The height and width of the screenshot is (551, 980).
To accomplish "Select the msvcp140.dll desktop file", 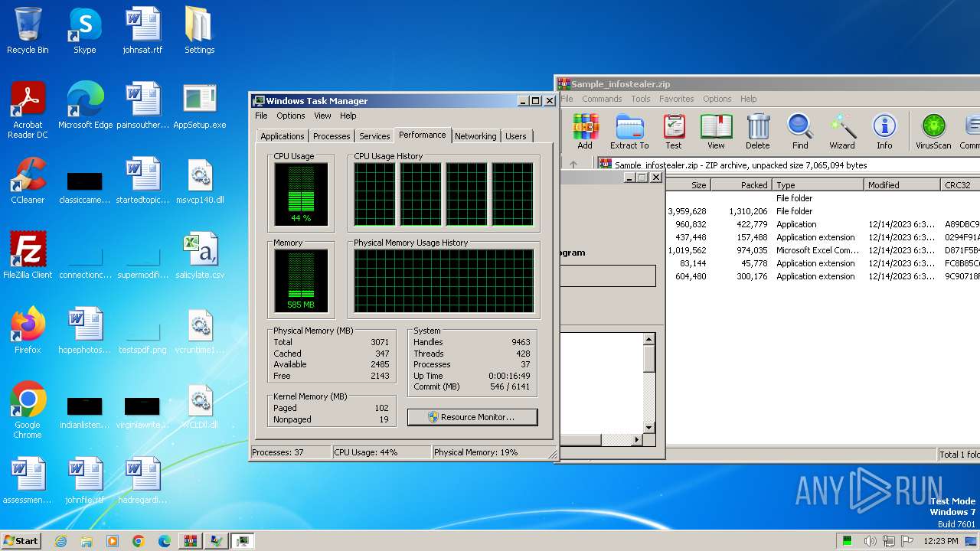I will pyautogui.click(x=199, y=181).
